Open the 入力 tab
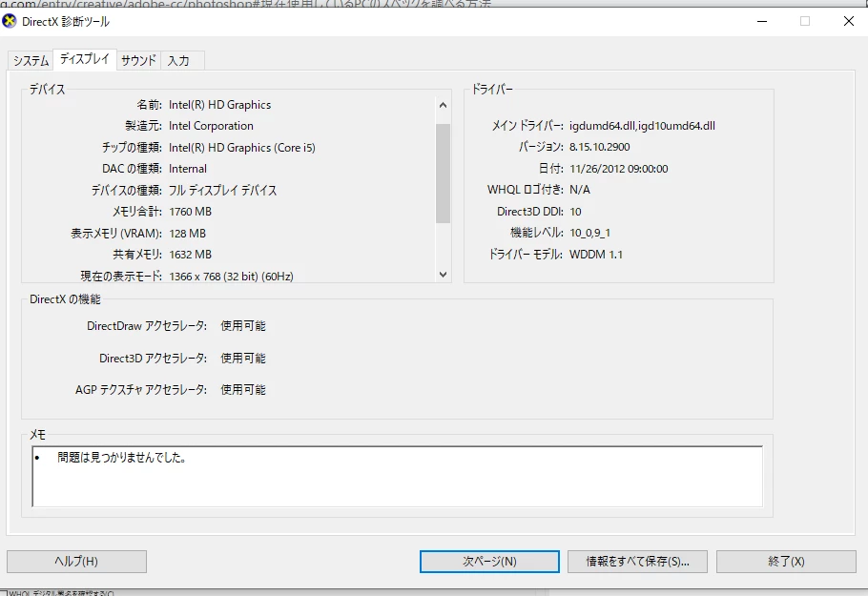Screen dimensions: 868x596 point(182,60)
